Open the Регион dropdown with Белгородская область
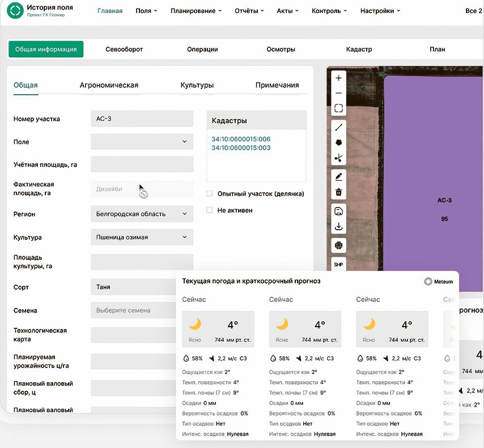 point(142,214)
